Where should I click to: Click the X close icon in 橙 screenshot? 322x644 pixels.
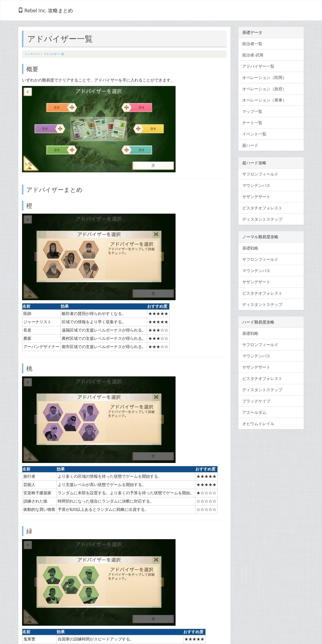click(x=156, y=234)
